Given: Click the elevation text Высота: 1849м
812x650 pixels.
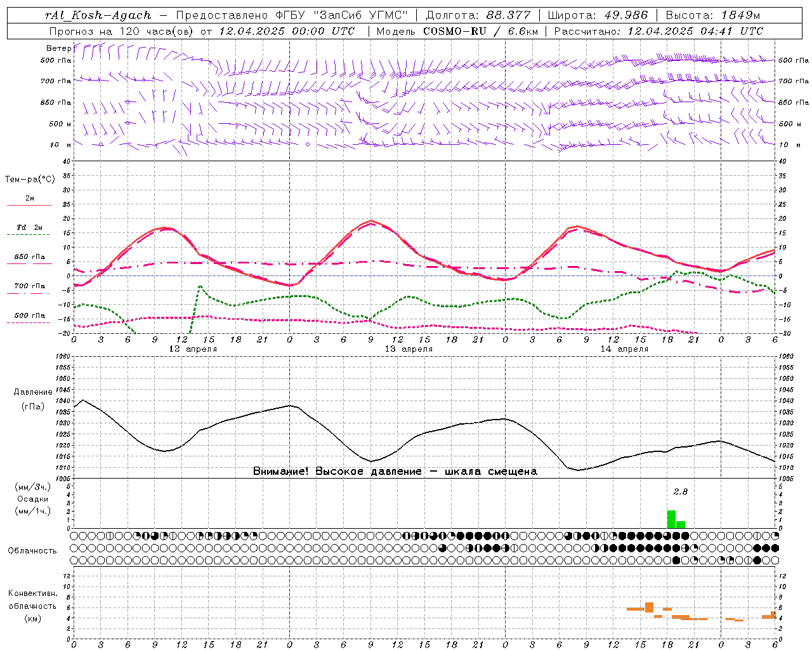Looking at the screenshot, I should pos(714,15).
